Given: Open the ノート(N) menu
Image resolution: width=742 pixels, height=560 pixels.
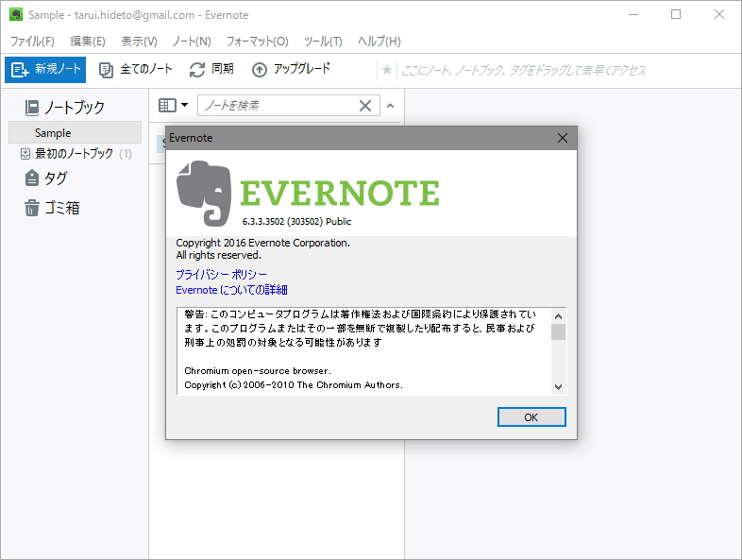Looking at the screenshot, I should point(192,42).
